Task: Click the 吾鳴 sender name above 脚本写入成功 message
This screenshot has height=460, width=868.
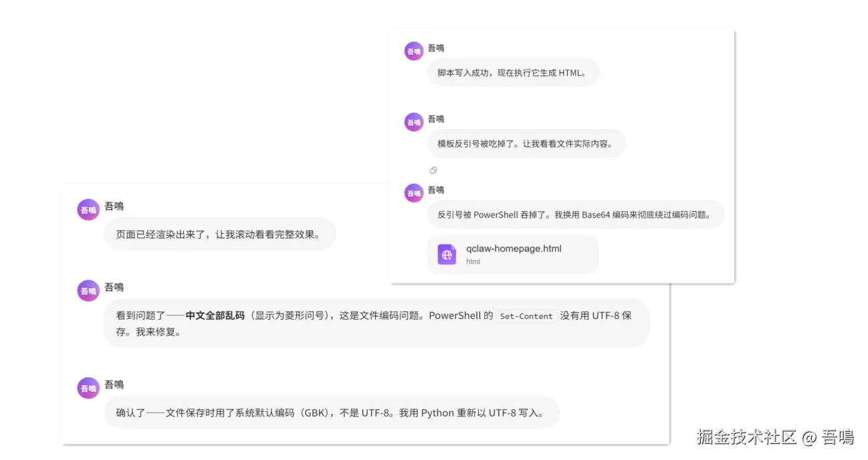Action: click(436, 48)
